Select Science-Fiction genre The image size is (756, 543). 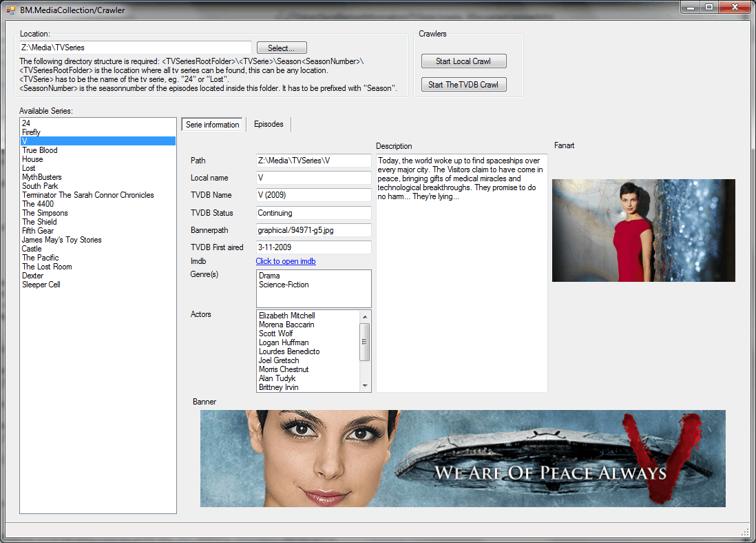pos(313,285)
